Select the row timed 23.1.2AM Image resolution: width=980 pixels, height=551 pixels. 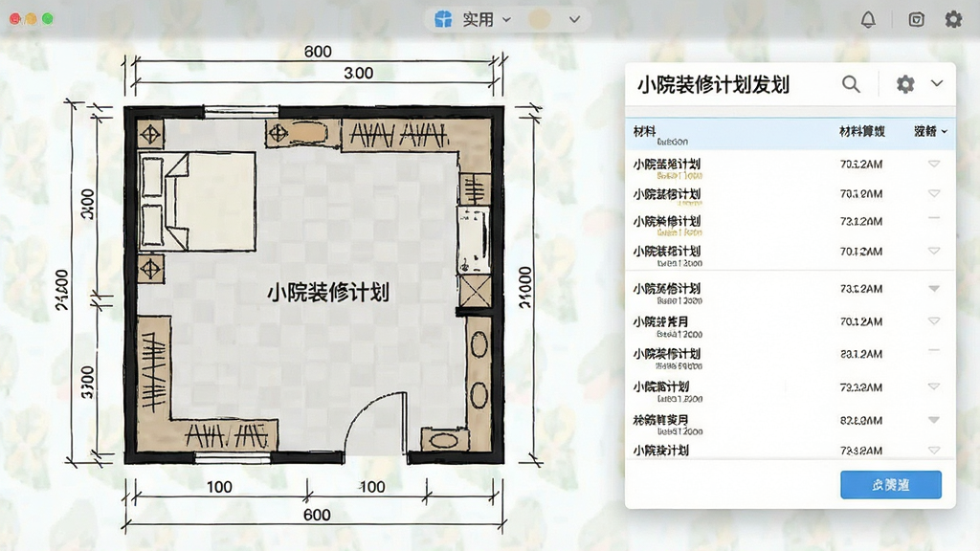[x=790, y=358]
